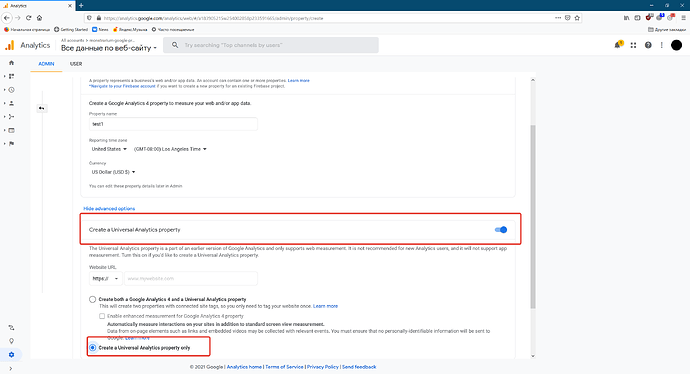Reload the current browser page

coord(29,18)
